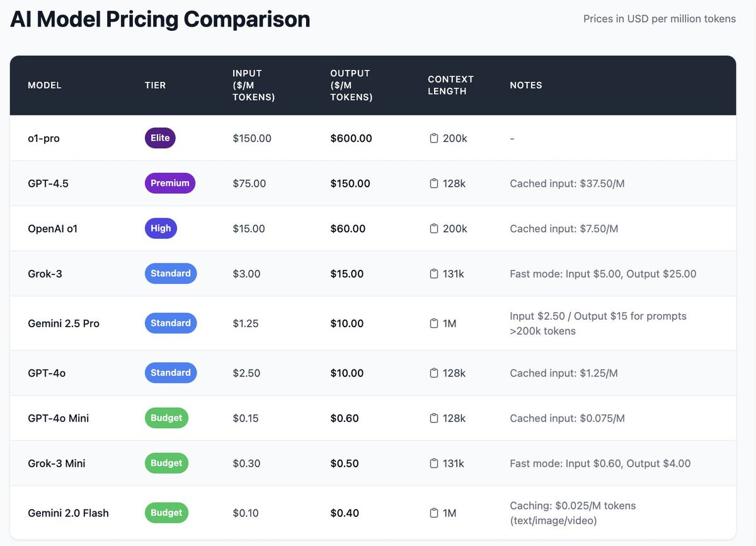Click the context icon in Gemini 2.0 Flash row
756x546 pixels.
pyautogui.click(x=433, y=513)
